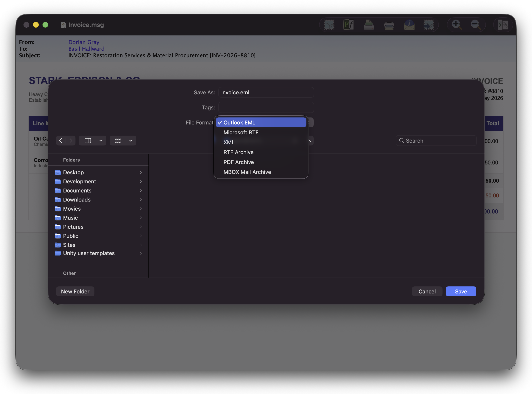Click the stamp mail icon in toolbar
This screenshot has width=532, height=394.
(329, 25)
